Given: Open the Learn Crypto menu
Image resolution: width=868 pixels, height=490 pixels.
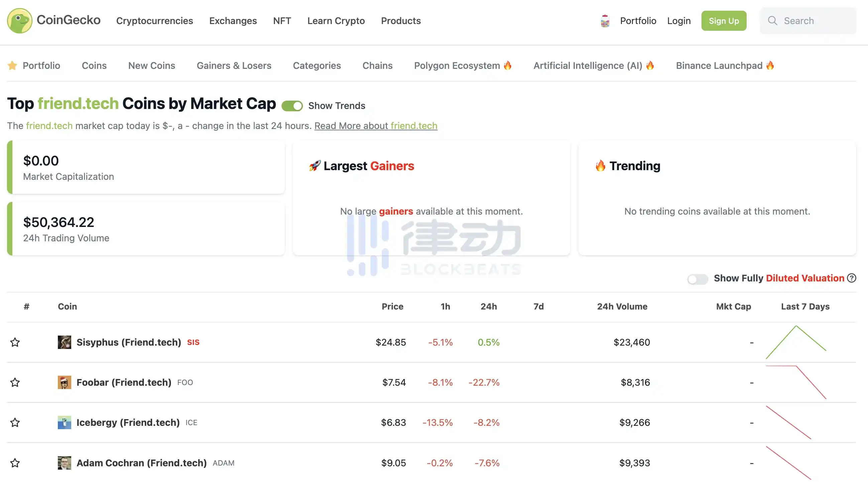Looking at the screenshot, I should tap(336, 21).
